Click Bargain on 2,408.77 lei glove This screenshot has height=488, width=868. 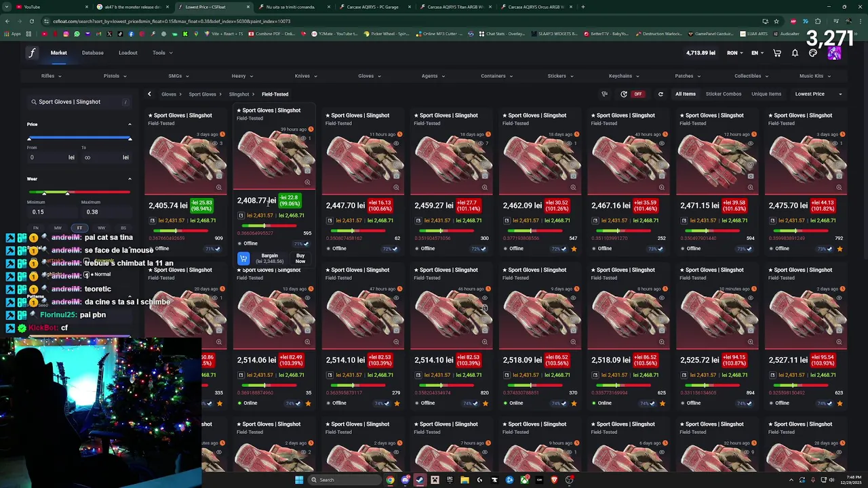(x=270, y=258)
